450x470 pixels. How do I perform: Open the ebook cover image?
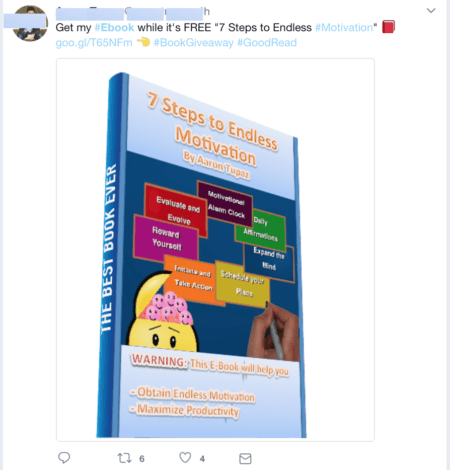215,250
